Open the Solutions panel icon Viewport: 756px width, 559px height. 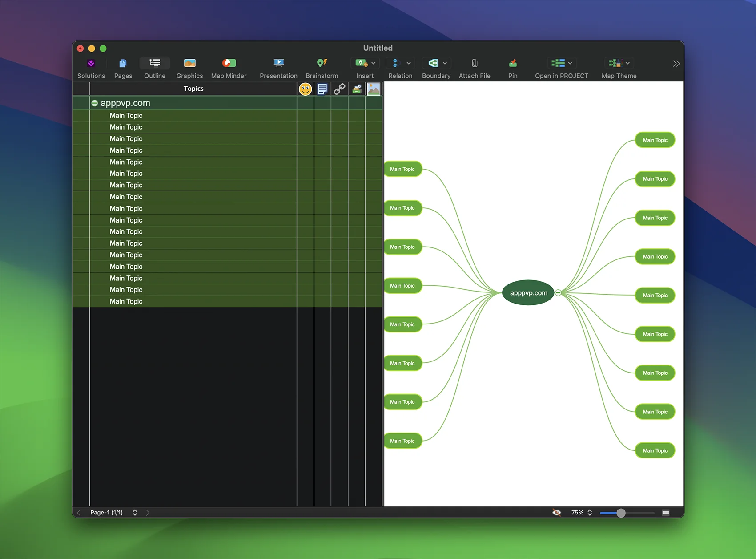point(91,63)
